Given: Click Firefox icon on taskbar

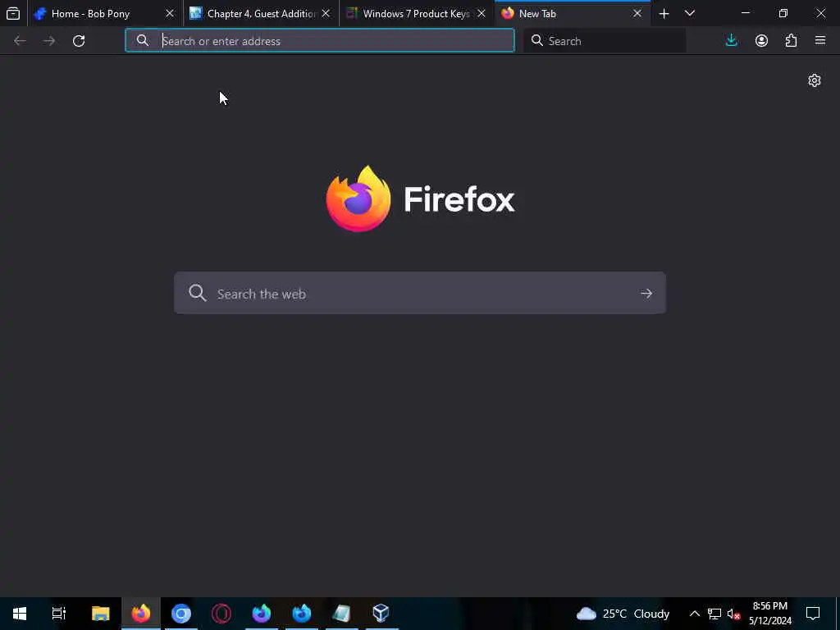Looking at the screenshot, I should point(141,614).
